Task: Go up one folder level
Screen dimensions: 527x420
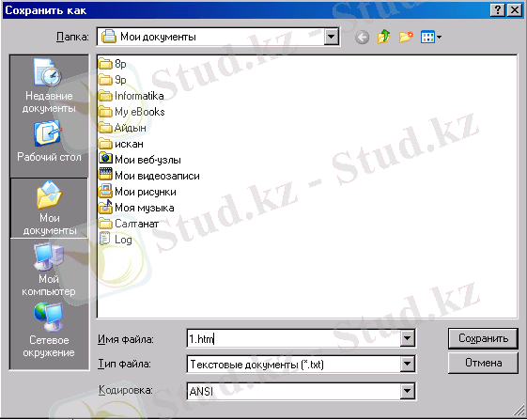Action: [x=384, y=37]
